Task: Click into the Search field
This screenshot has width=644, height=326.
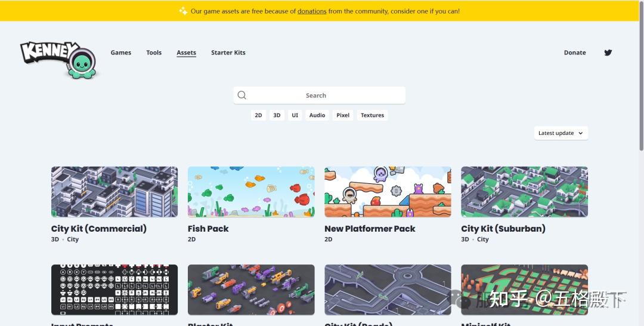Action: [320, 96]
